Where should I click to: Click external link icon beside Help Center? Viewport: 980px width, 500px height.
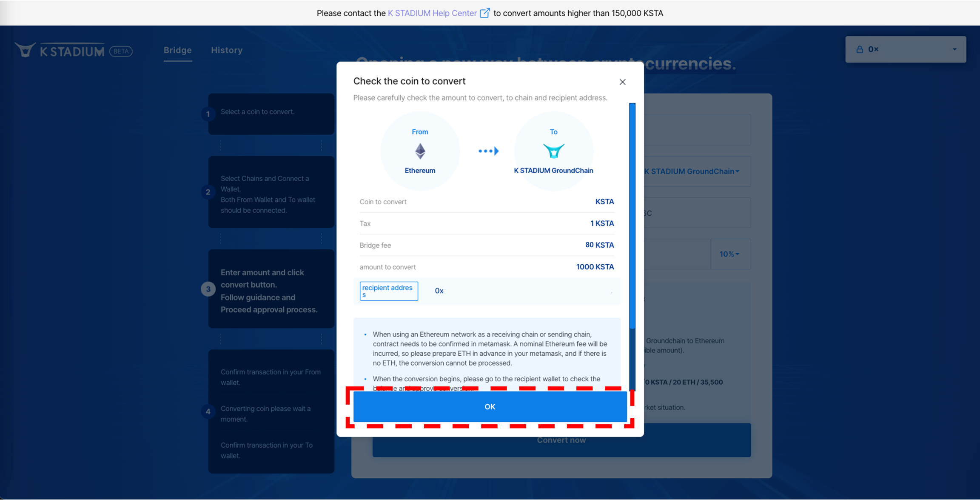pyautogui.click(x=484, y=13)
